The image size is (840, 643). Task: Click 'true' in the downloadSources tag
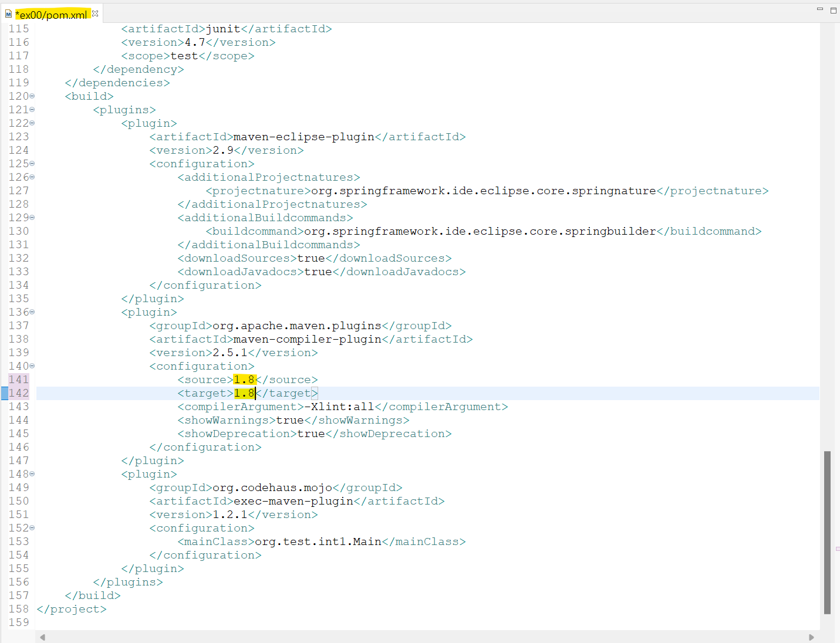click(311, 258)
